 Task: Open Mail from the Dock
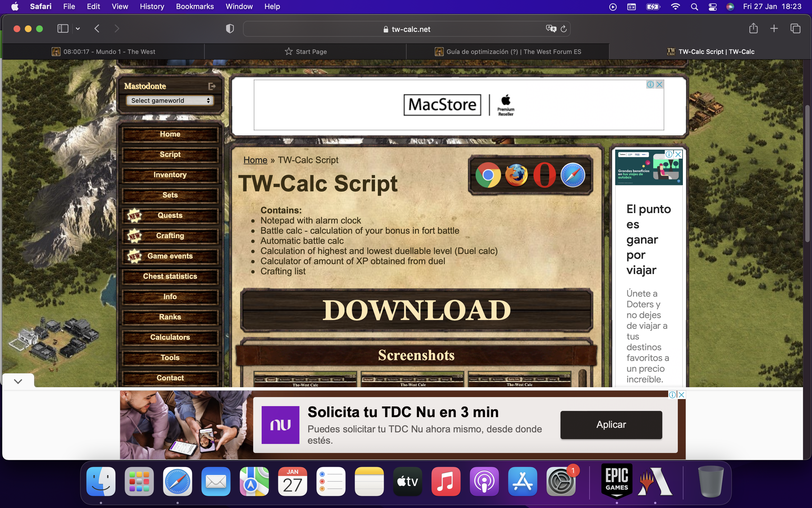click(216, 481)
